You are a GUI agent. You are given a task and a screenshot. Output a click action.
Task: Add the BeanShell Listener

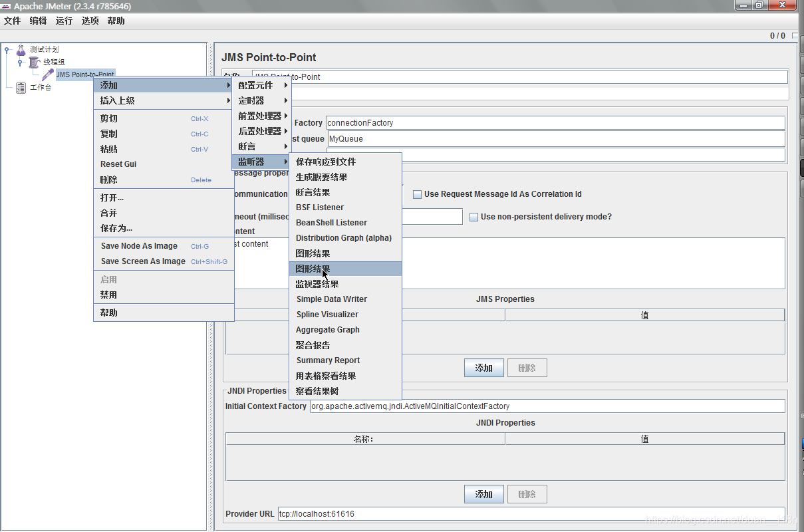point(346,223)
